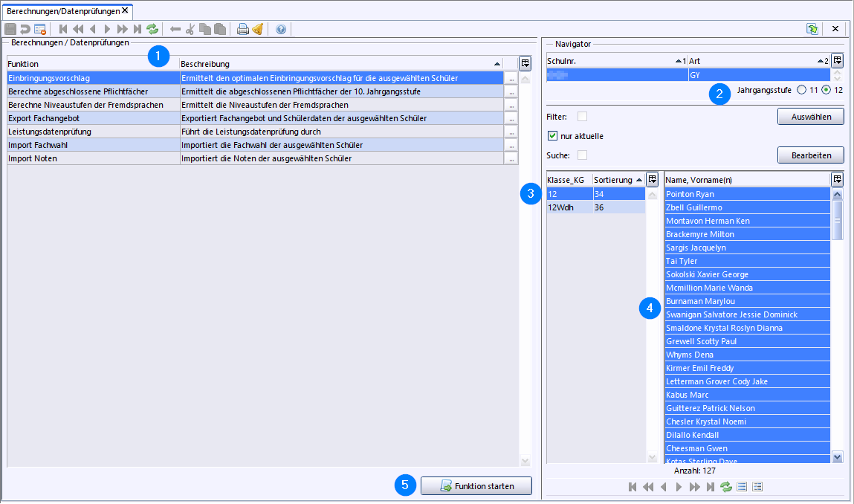Viewport: 854px width, 504px height.
Task: Open ellipsis button for Einbringungsvorschlag row
Action: pos(511,79)
